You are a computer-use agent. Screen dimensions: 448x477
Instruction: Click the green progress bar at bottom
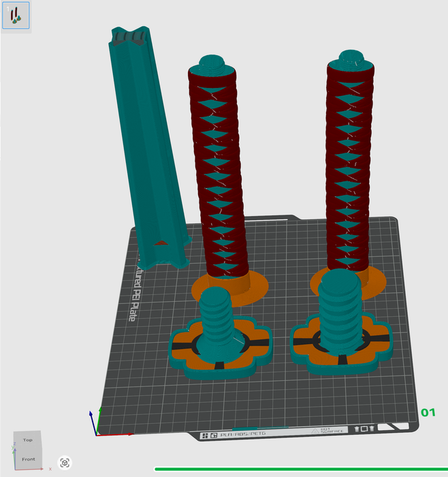300,469
